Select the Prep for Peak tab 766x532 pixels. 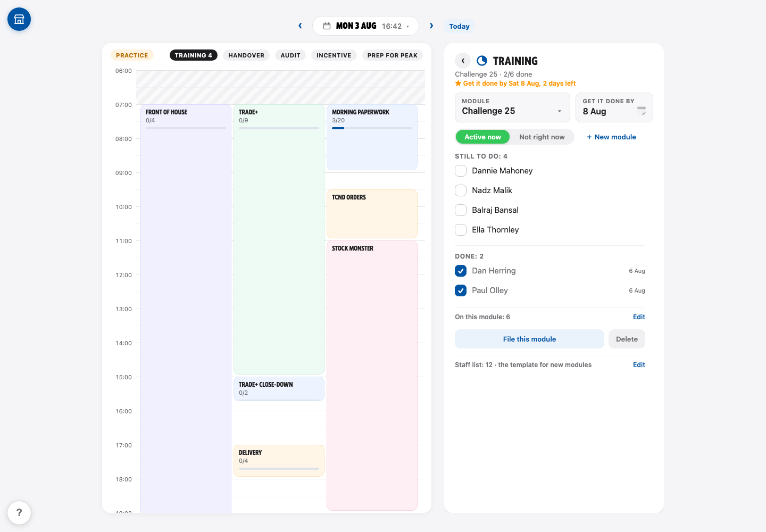tap(393, 55)
